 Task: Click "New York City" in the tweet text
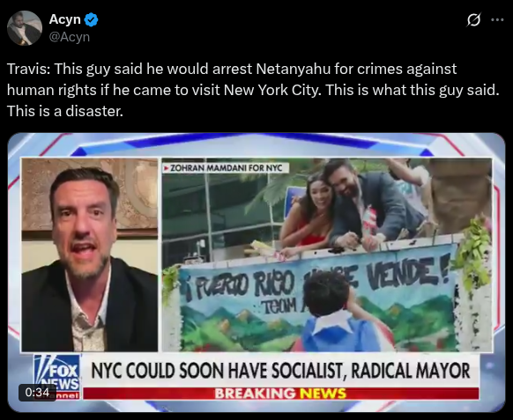271,90
